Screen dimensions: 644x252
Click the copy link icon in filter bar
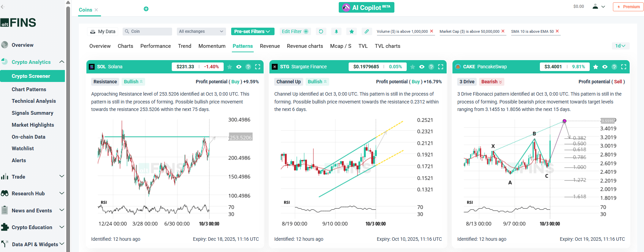point(367,31)
